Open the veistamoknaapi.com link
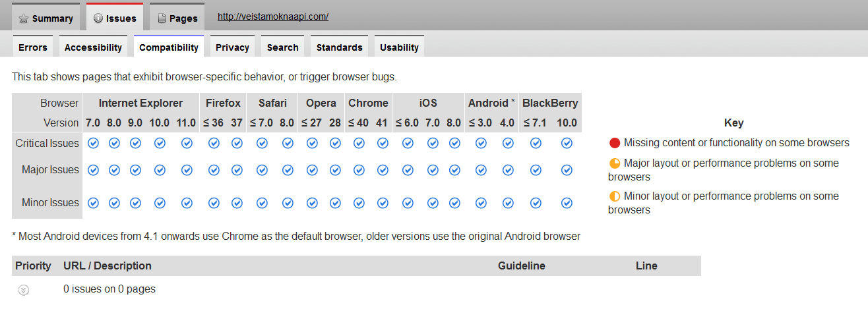Screen dimensions: 868x309 (x=273, y=16)
